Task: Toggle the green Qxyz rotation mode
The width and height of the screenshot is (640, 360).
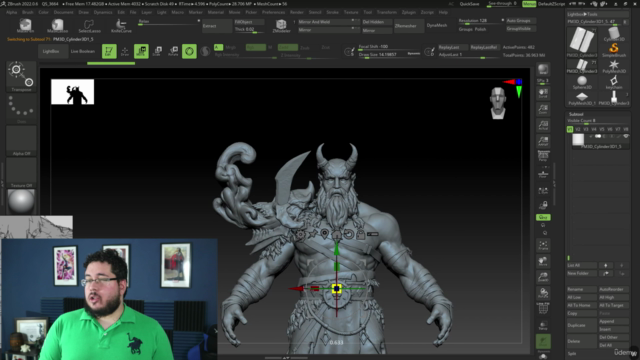Action: [x=543, y=217]
